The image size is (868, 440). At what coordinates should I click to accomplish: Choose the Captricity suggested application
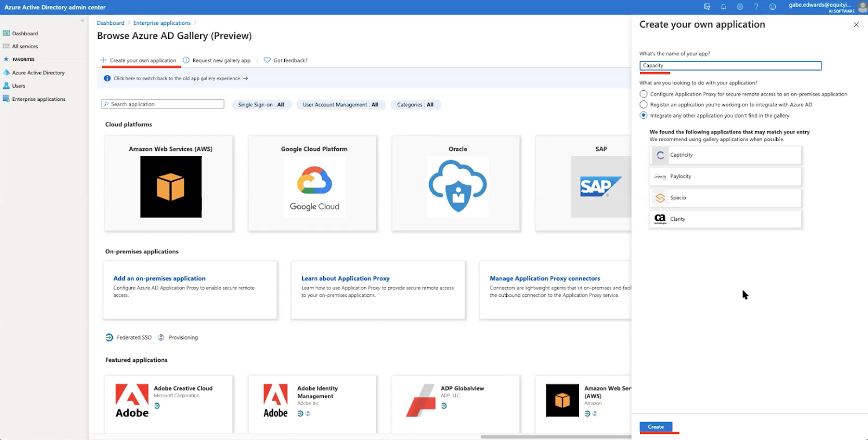coord(725,155)
